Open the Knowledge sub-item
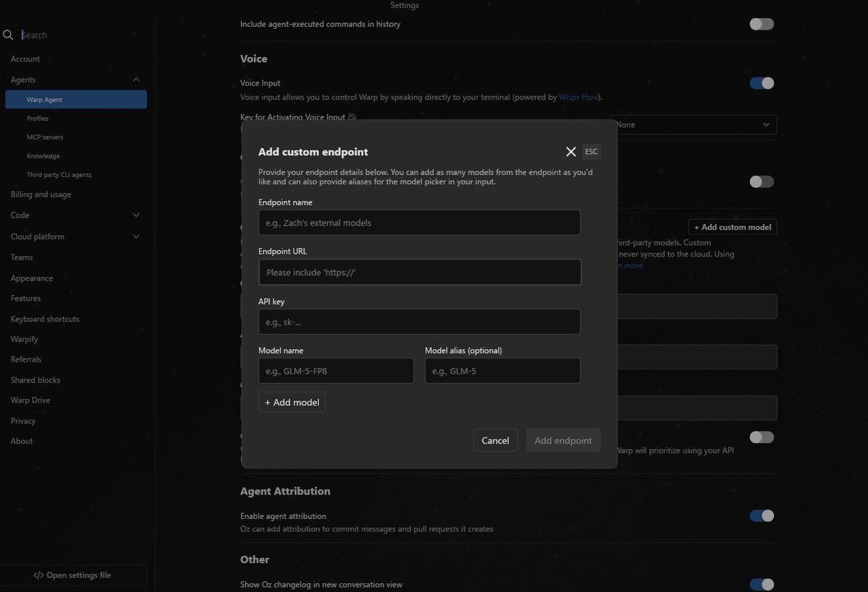 click(x=43, y=156)
